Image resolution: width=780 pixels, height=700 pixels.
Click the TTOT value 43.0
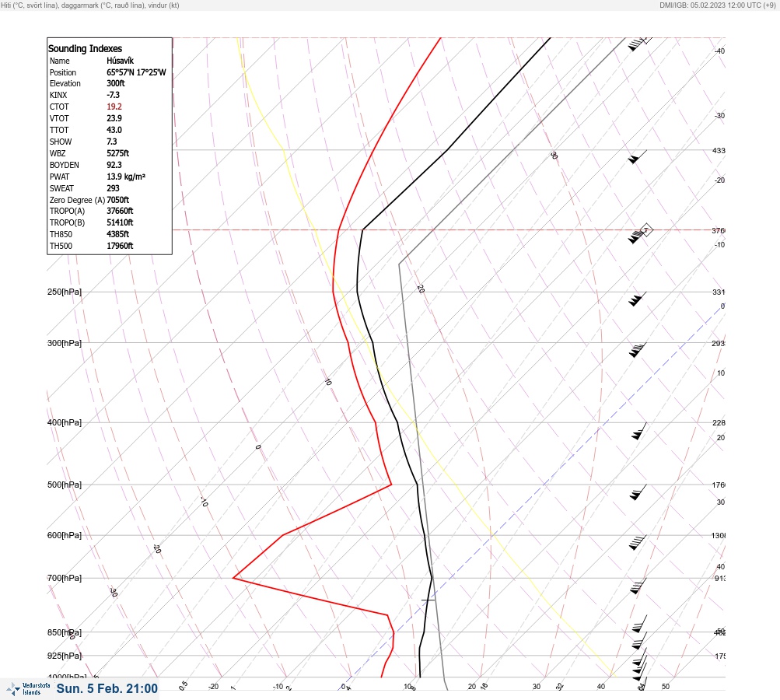[x=114, y=130]
